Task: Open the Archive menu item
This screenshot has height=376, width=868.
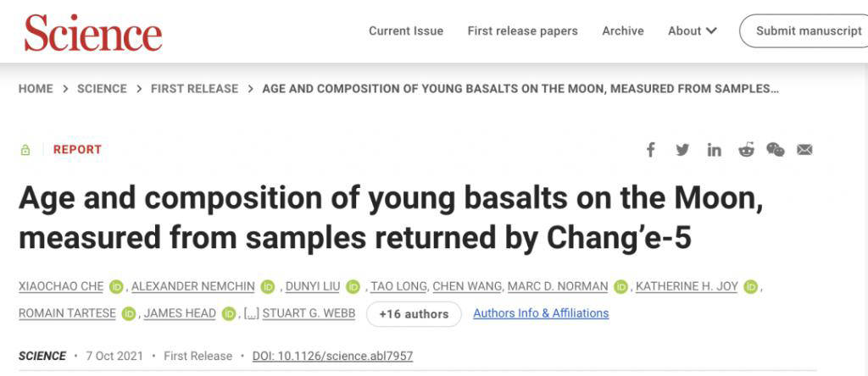Action: click(623, 30)
